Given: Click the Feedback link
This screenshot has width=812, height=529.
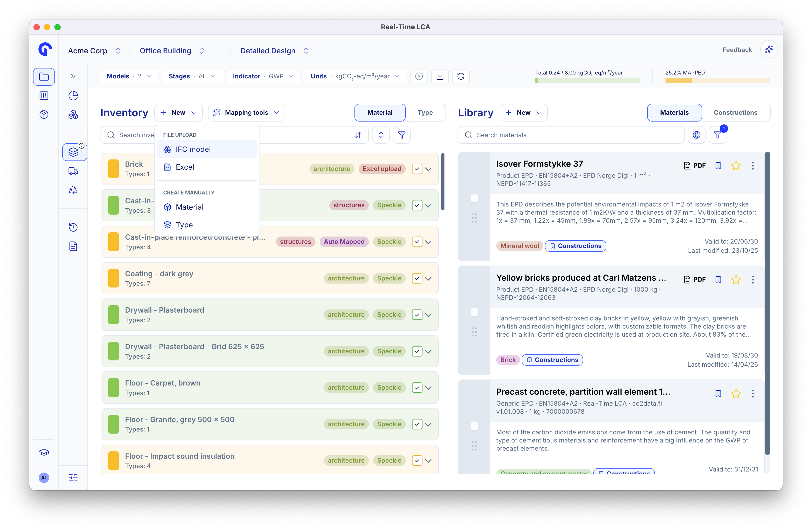Looking at the screenshot, I should coord(737,50).
